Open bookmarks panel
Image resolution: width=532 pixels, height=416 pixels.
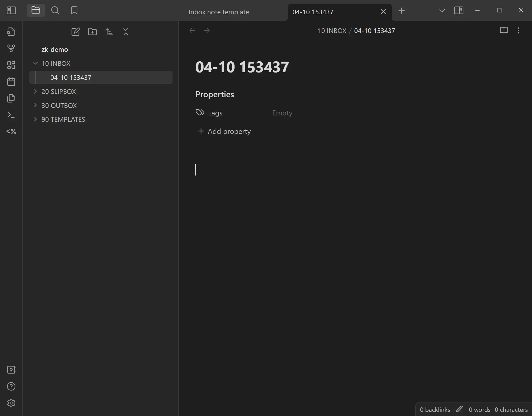click(x=74, y=10)
